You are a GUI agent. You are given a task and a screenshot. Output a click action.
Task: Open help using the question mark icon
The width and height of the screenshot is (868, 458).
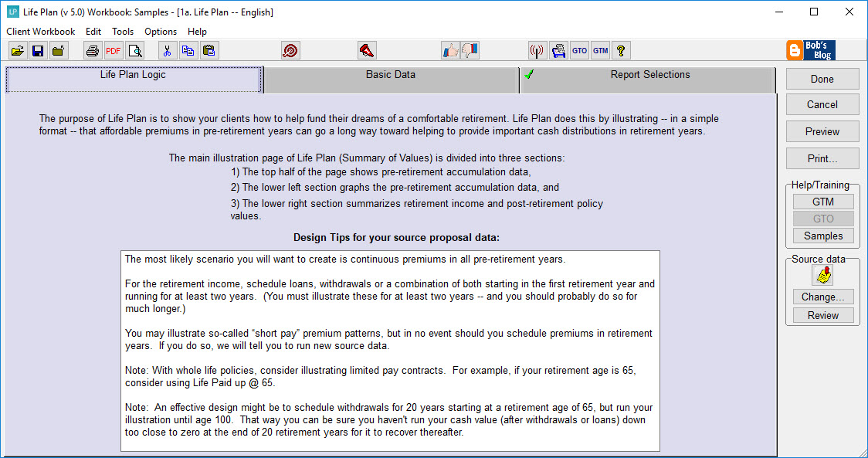[622, 49]
